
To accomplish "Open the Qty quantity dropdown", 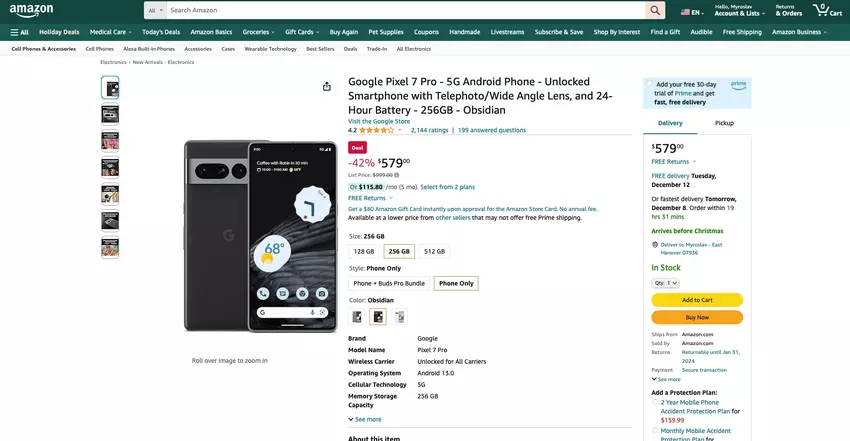I will 666,283.
